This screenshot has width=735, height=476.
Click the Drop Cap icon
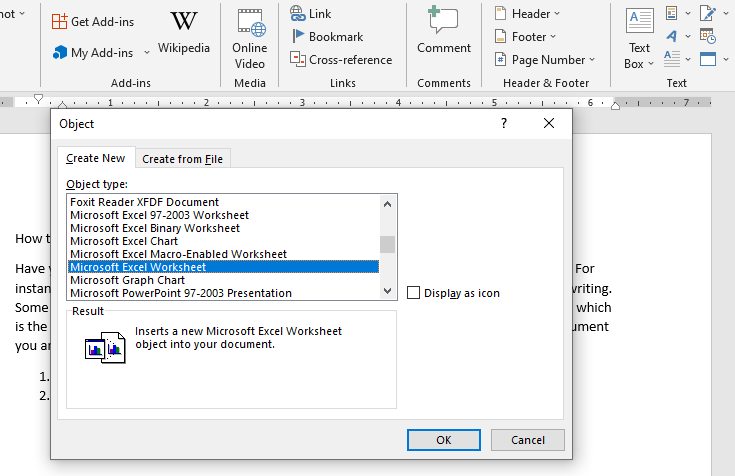[x=672, y=59]
